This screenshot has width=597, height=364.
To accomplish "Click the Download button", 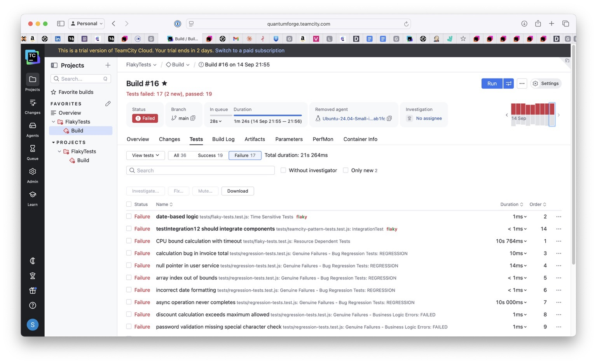I will point(237,191).
